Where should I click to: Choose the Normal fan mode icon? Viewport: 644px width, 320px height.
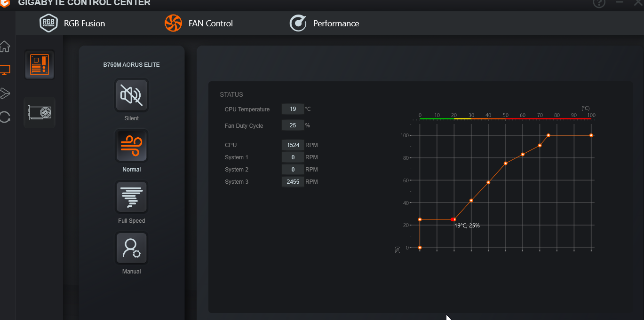(132, 146)
